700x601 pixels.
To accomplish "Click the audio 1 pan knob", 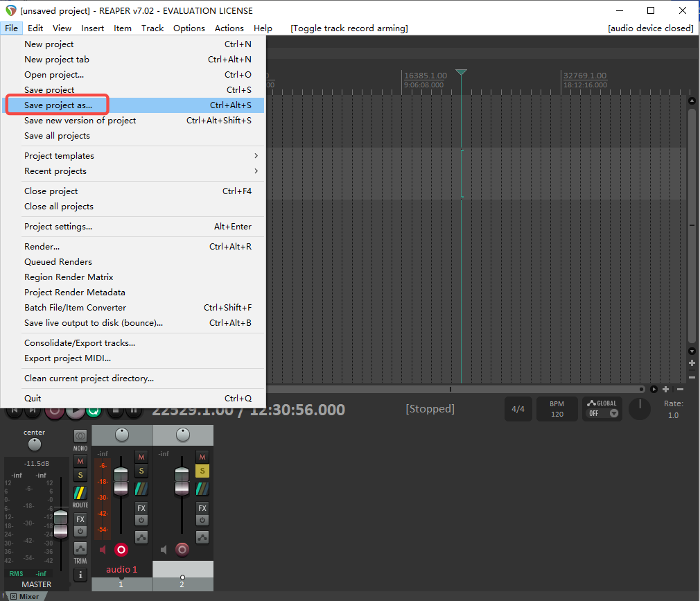I will click(x=122, y=435).
